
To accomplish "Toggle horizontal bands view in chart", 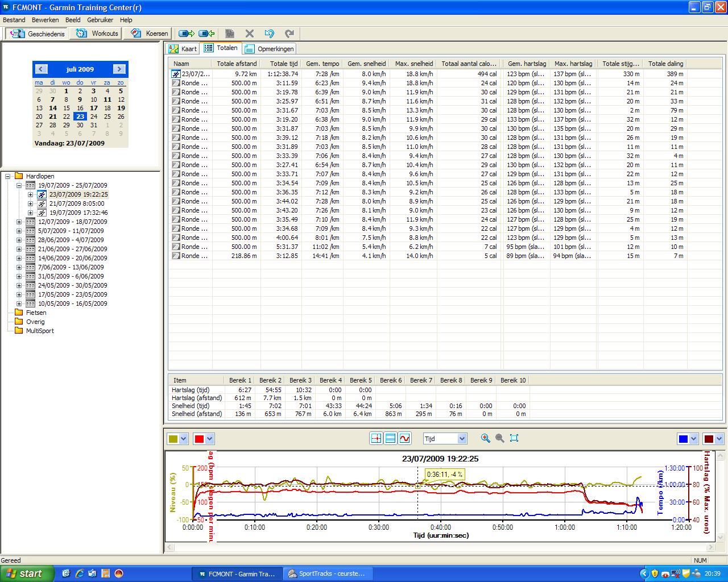I will tap(390, 438).
